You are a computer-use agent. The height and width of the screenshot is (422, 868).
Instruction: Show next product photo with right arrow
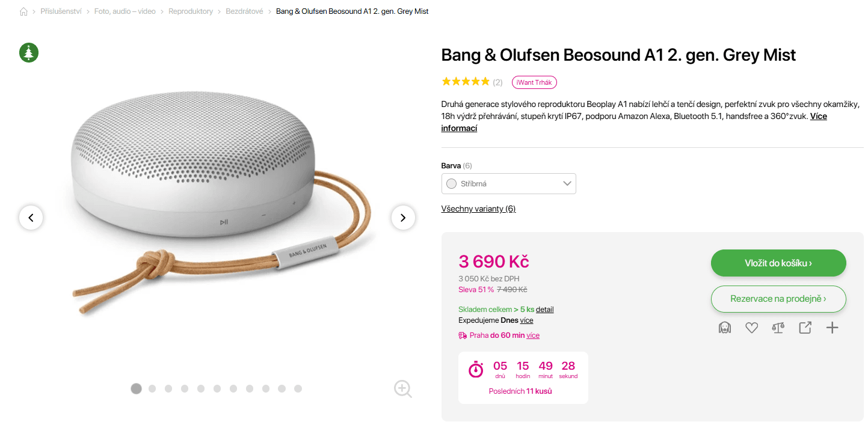(403, 218)
